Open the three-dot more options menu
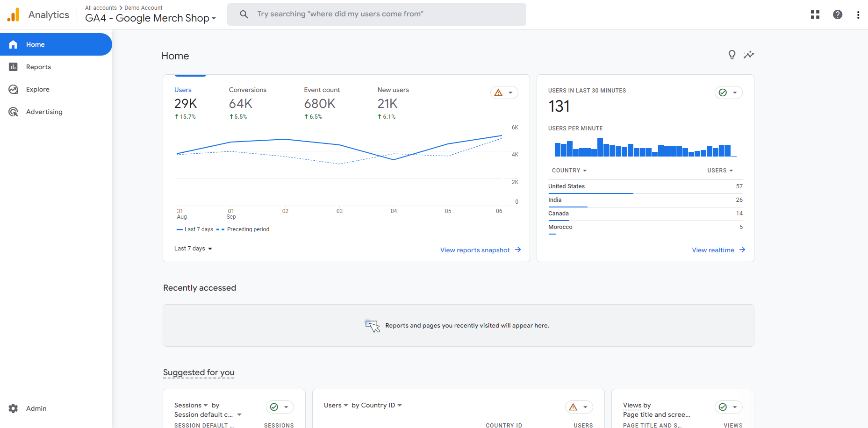Image resolution: width=868 pixels, height=428 pixels. [858, 14]
